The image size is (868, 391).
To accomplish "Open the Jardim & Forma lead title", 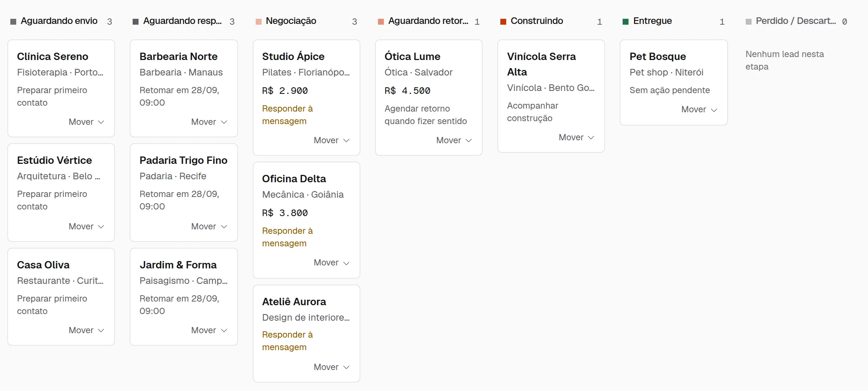I will [178, 265].
